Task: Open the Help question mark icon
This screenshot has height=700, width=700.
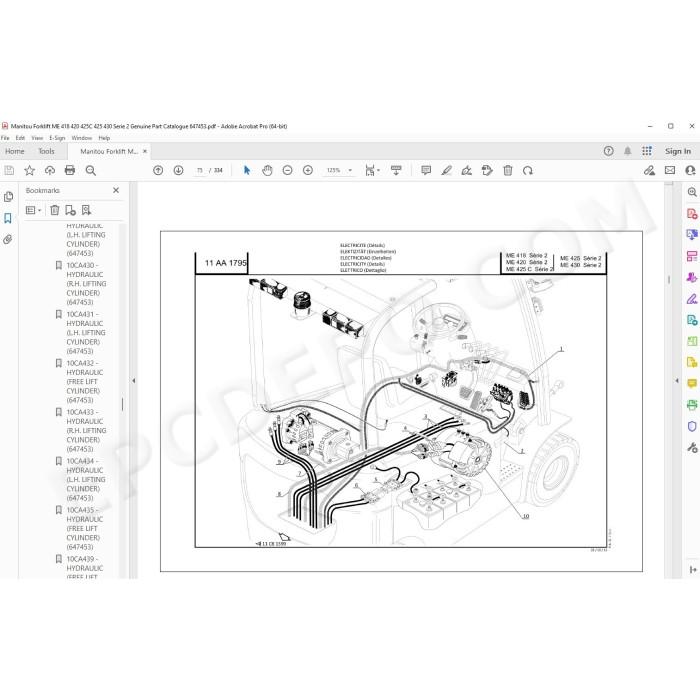Action: click(x=608, y=151)
